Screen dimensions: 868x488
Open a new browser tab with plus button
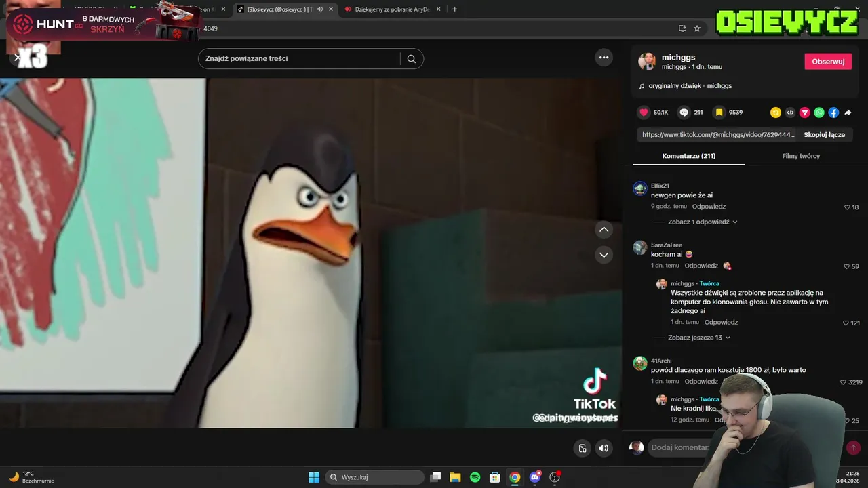[x=454, y=9]
